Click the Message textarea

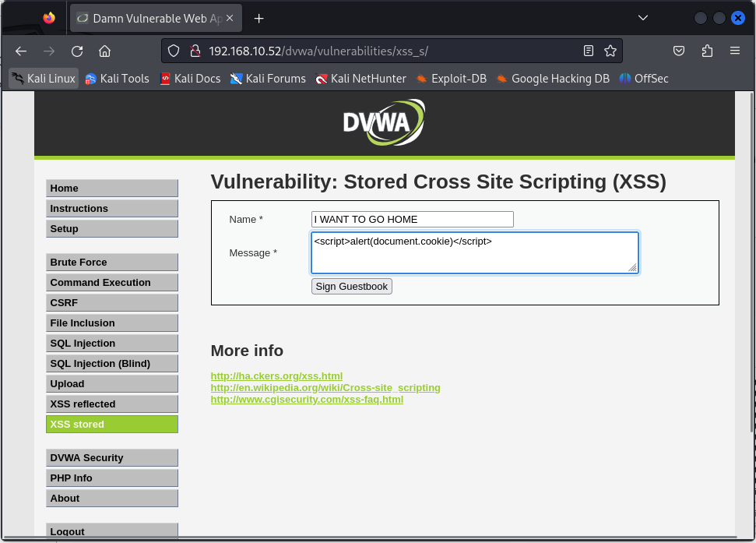point(475,252)
